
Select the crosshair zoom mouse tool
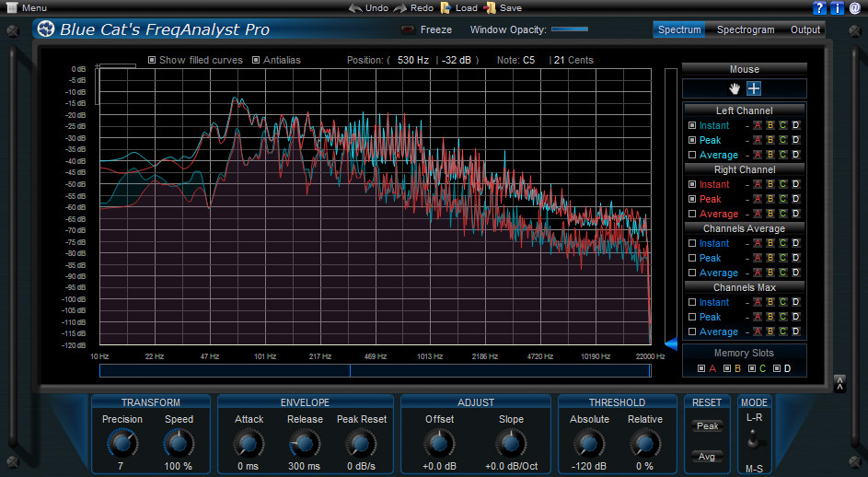click(x=754, y=88)
